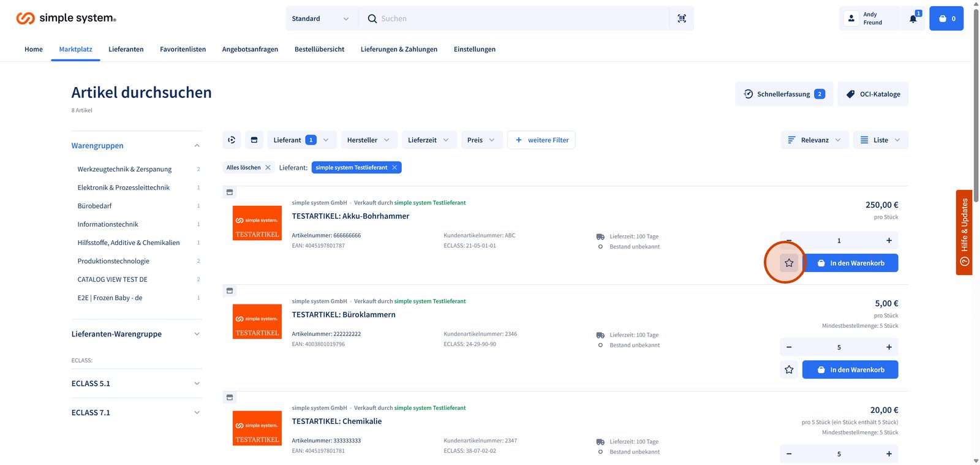Expand the ECLASS 5.1 section
Image resolution: width=980 pixels, height=465 pixels.
(136, 384)
